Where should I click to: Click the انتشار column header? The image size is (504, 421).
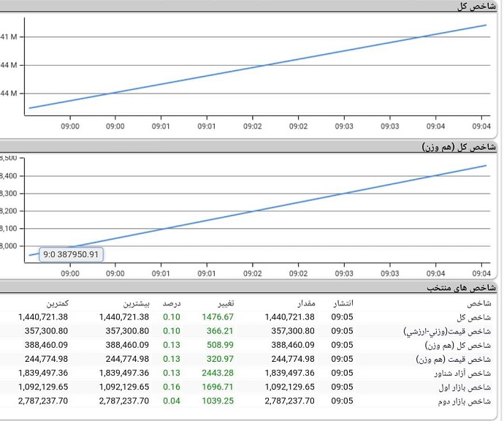pos(343,303)
